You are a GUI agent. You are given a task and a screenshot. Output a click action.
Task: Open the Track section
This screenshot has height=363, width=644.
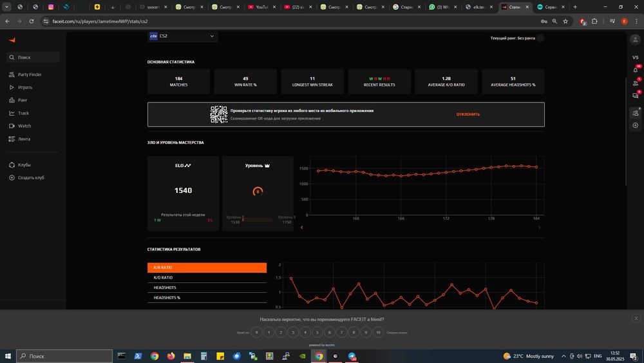tap(19, 113)
